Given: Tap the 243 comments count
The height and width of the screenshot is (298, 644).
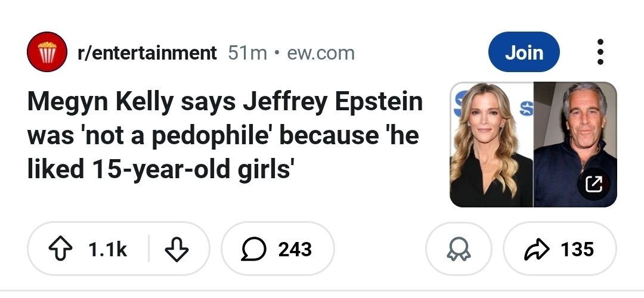Looking at the screenshot, I should pyautogui.click(x=295, y=249).
